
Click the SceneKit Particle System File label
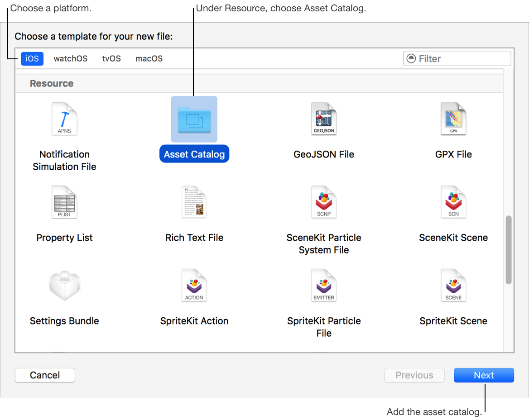[324, 243]
